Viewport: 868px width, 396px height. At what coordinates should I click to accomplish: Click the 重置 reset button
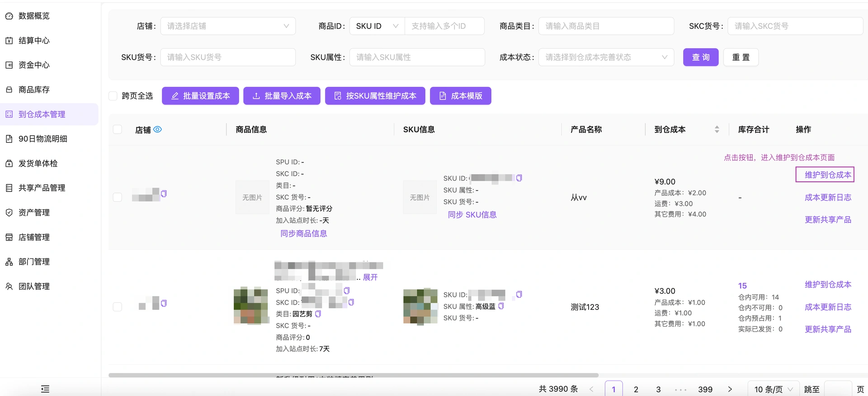[741, 57]
